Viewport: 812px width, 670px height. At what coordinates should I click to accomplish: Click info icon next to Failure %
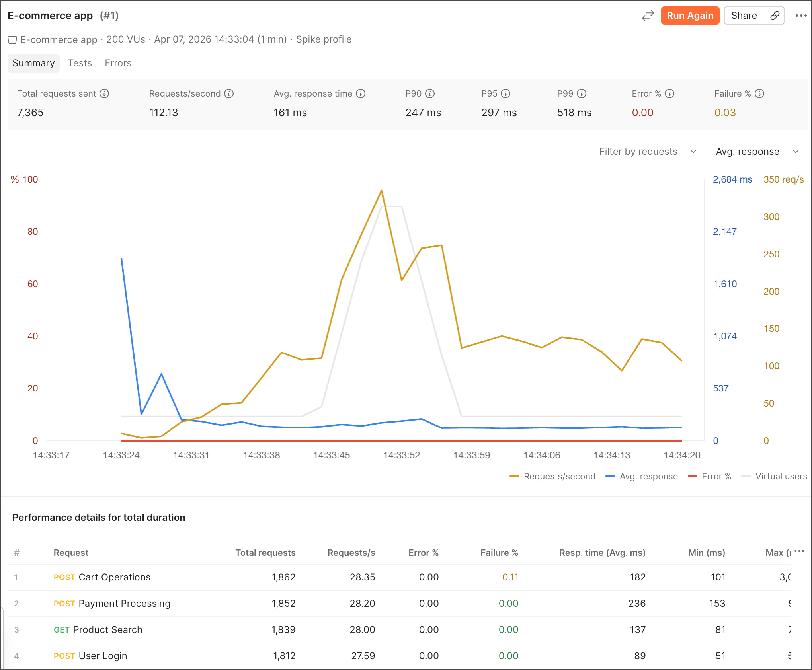coord(759,93)
